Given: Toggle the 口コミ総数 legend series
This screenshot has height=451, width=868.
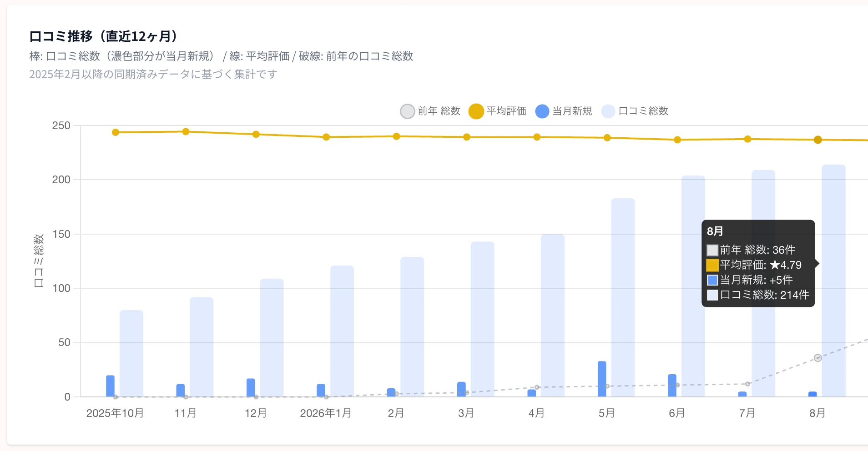Looking at the screenshot, I should coord(635,111).
